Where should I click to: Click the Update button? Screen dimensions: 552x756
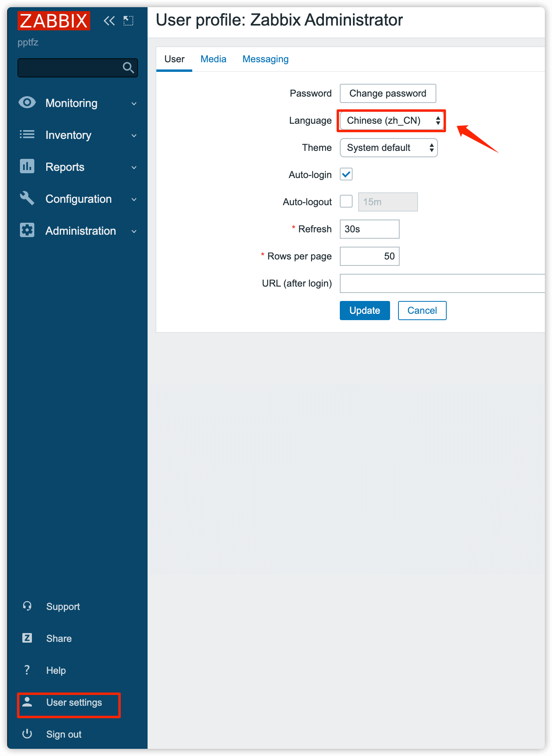coord(365,311)
